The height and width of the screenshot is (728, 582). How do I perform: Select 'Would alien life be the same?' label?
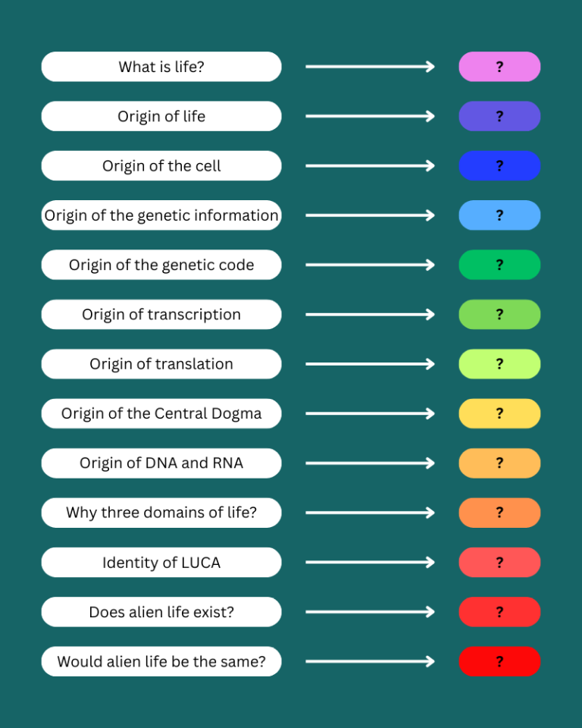161,661
